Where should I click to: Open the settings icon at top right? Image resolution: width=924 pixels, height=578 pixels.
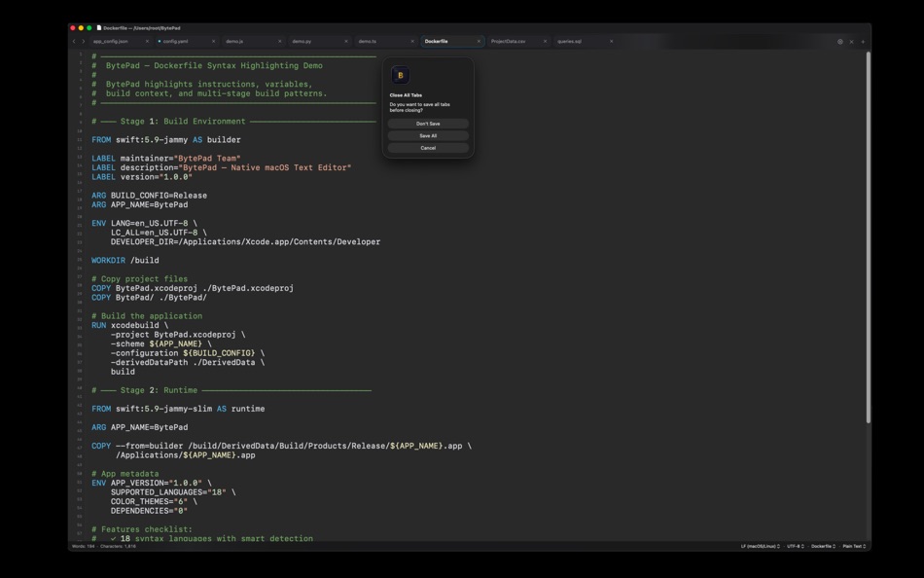pyautogui.click(x=839, y=41)
